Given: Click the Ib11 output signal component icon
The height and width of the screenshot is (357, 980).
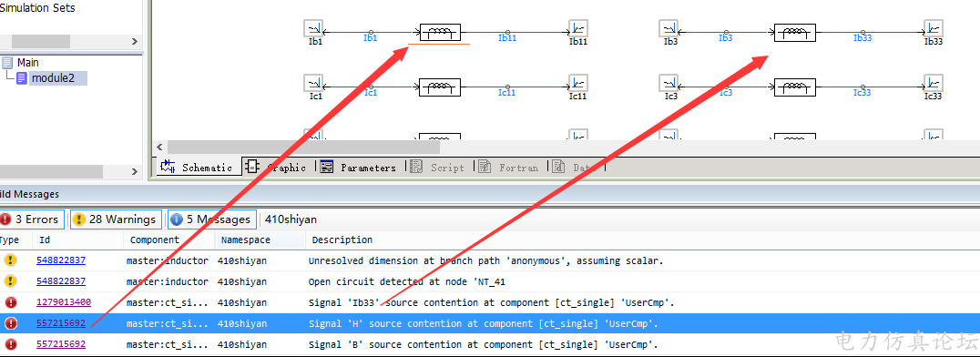Looking at the screenshot, I should coord(578,28).
